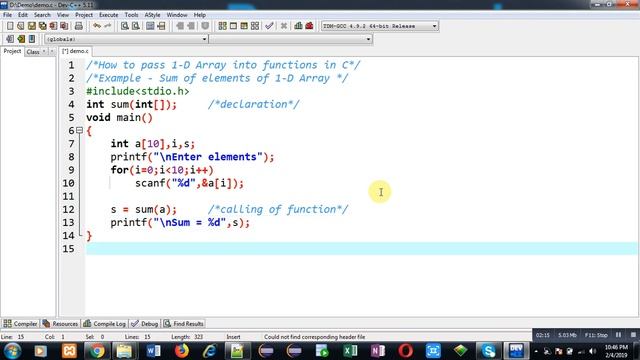
Task: Click the Unindent toolbar icon
Action: point(191,26)
